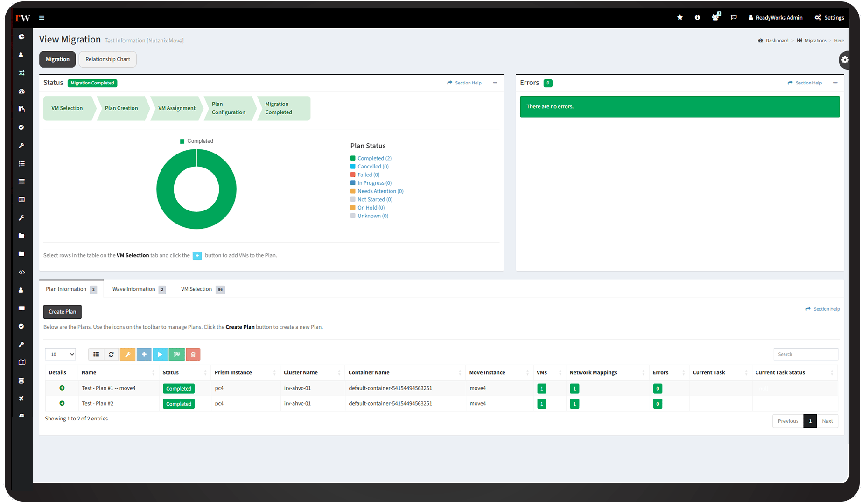Open the table refresh icon on the Plans toolbar
Viewport: 868px width, 504px height.
pos(112,354)
